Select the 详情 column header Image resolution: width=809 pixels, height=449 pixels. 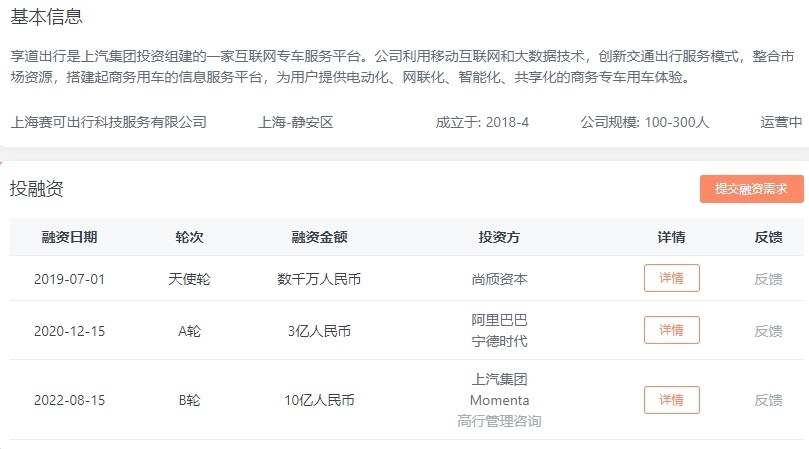click(672, 237)
